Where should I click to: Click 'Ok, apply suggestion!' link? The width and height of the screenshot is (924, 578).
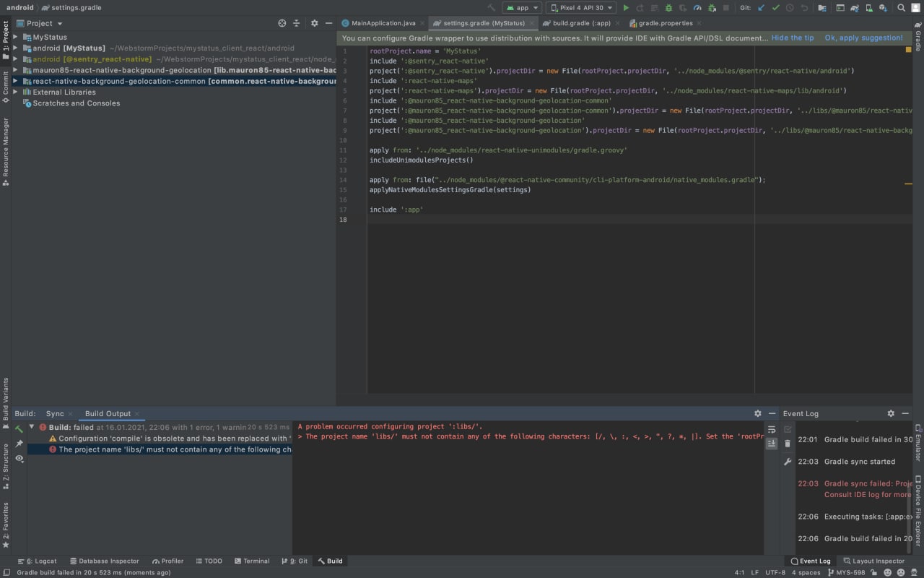coord(863,38)
